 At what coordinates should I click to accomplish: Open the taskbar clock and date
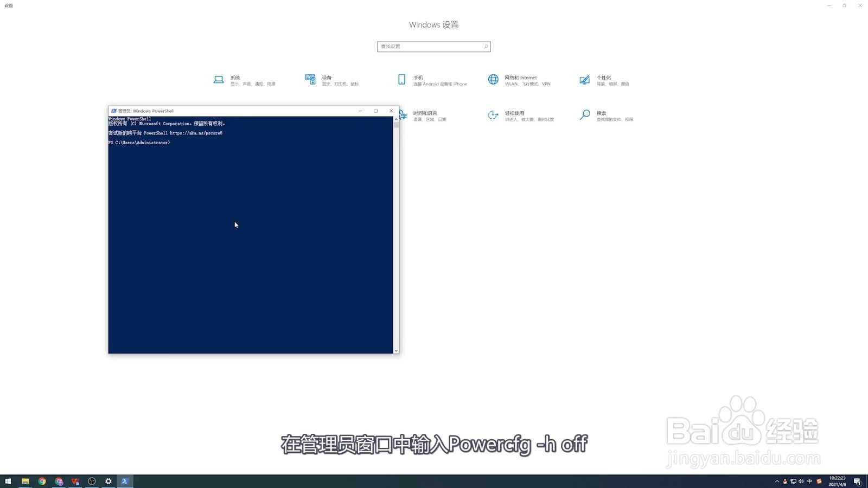tap(837, 481)
